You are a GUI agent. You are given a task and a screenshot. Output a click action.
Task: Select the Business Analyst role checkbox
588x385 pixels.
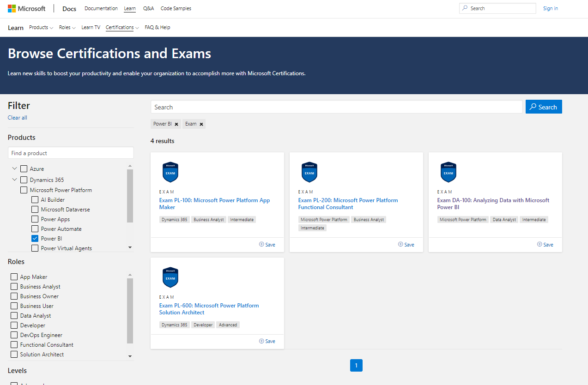14,287
